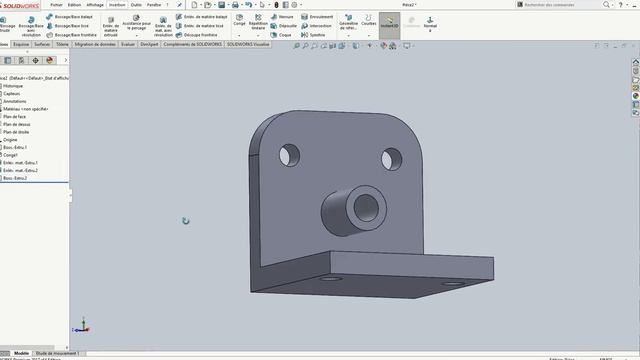Select Plan de face in feature tree
Image resolution: width=640 pixels, height=360 pixels.
tap(14, 117)
